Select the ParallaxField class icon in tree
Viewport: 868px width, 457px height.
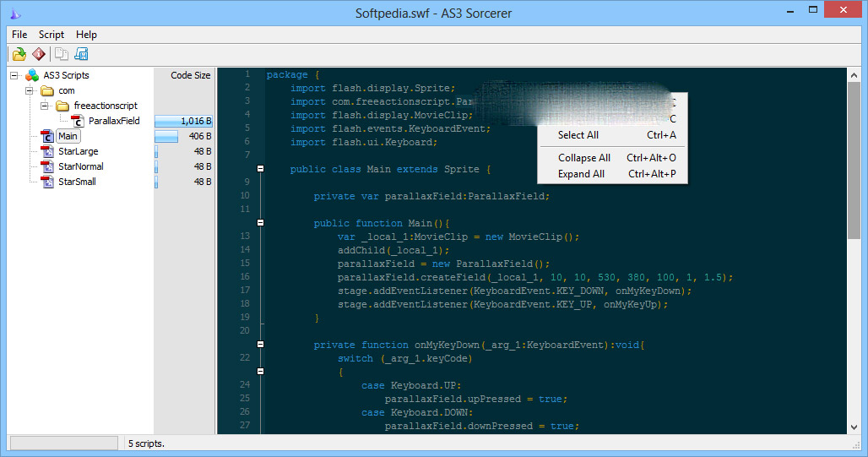tap(78, 121)
